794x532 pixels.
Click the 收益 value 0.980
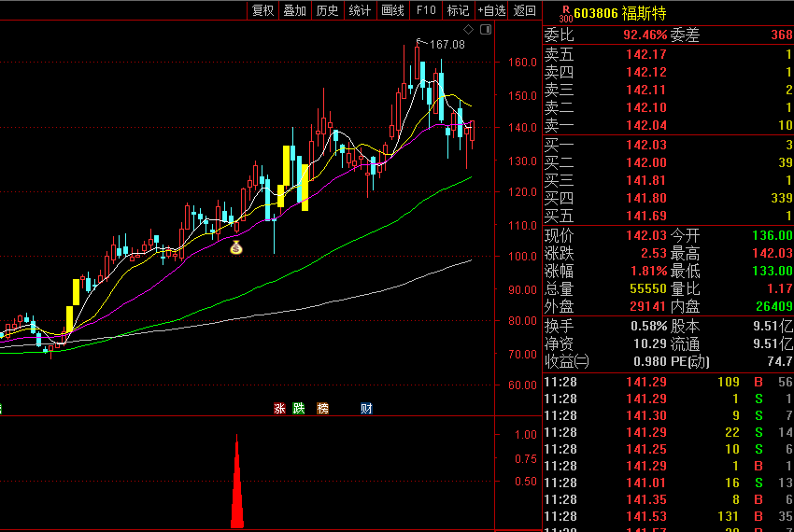pos(650,361)
